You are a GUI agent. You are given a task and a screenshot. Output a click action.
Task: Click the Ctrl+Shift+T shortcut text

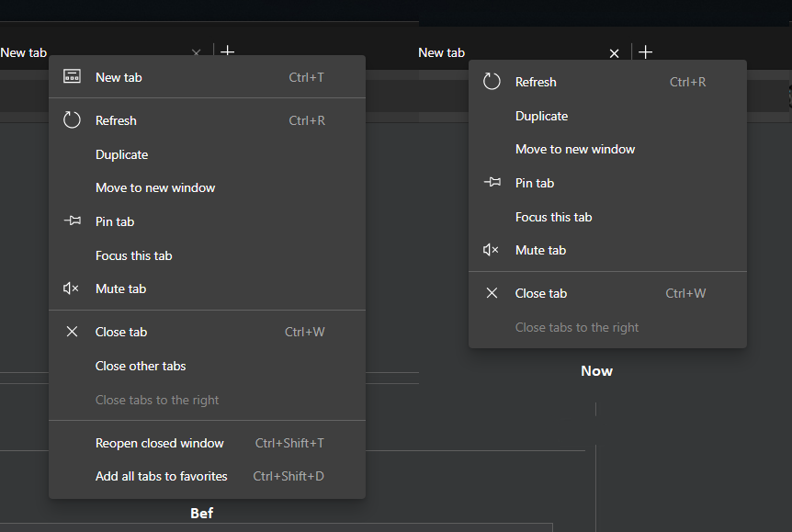[x=289, y=443]
